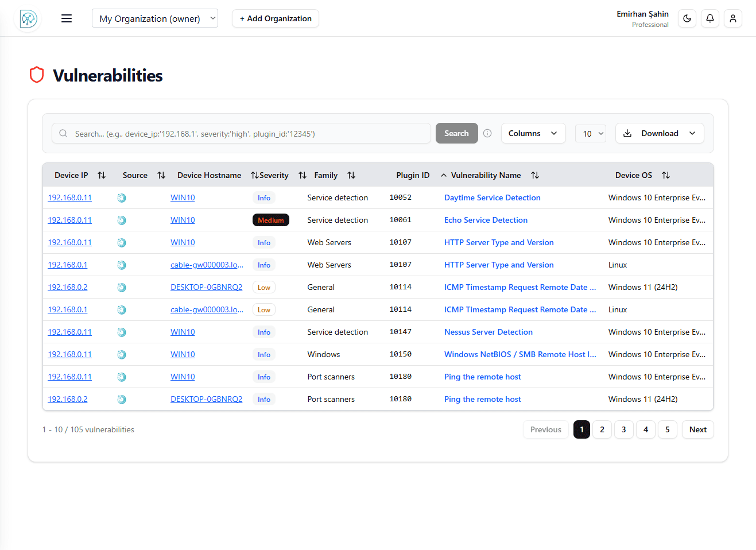Go to page 3 of results
756x550 pixels.
point(623,429)
